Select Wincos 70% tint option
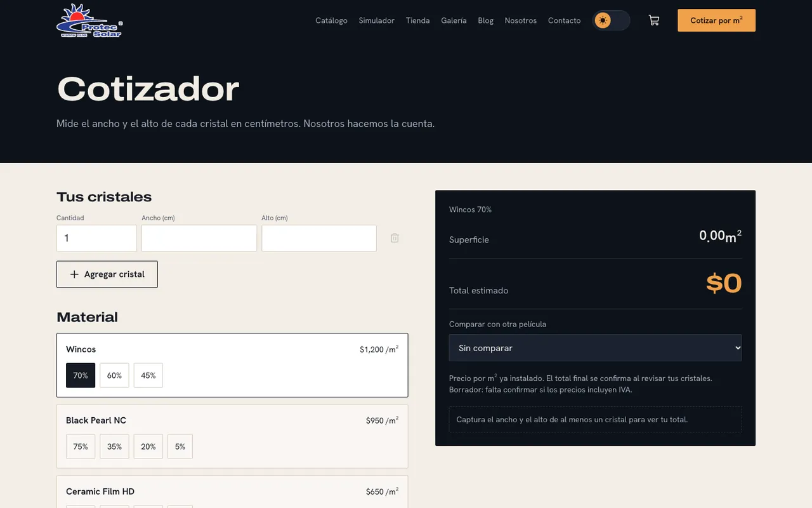The image size is (812, 508). [81, 375]
